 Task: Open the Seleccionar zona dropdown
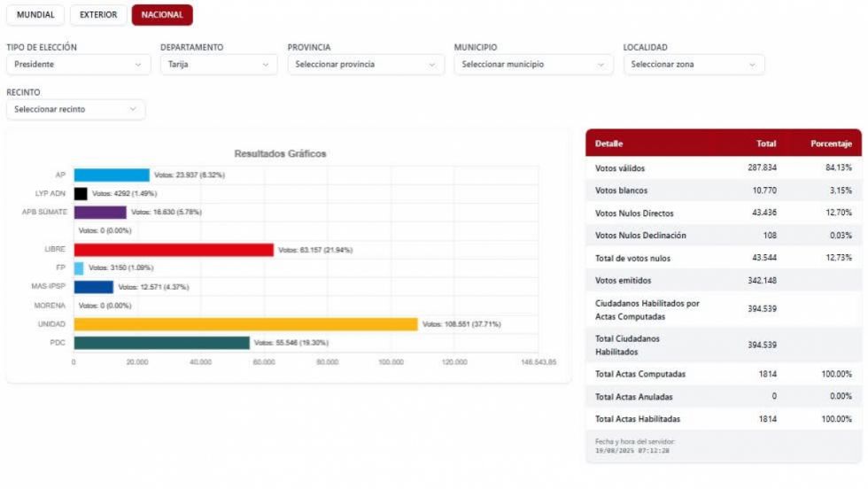[694, 65]
